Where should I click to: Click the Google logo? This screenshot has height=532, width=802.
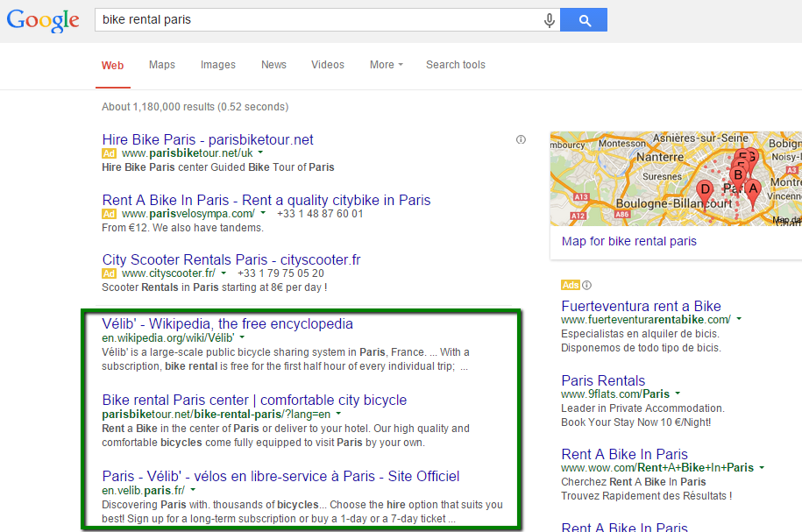43,20
